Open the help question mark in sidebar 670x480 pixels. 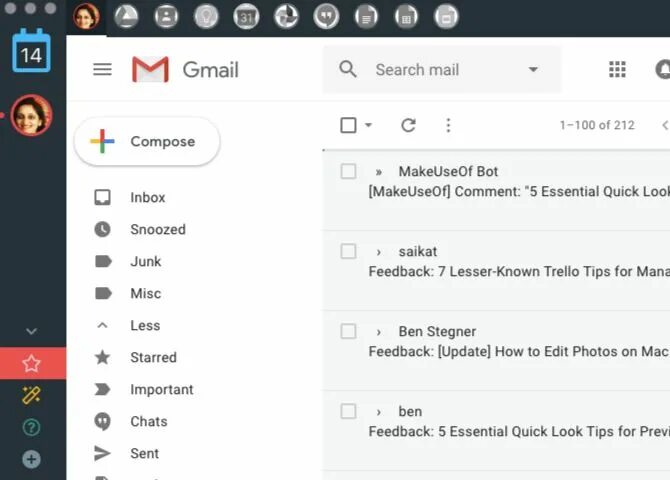coord(31,427)
